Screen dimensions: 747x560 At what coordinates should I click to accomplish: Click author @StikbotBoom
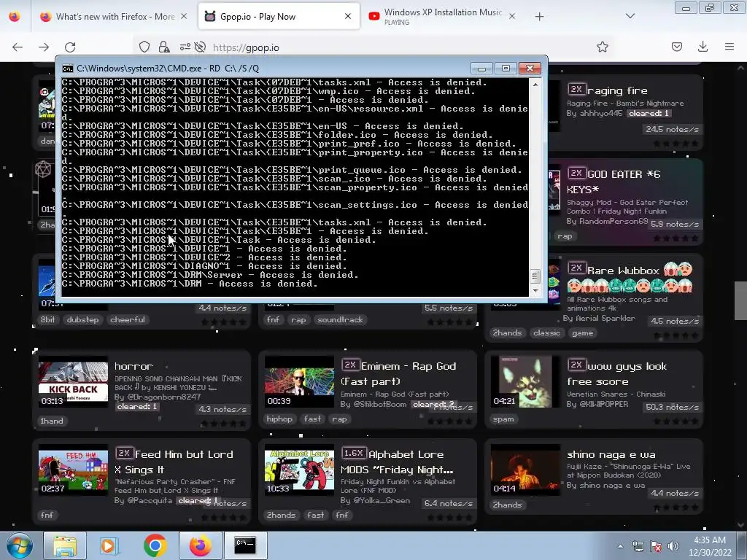[x=379, y=404]
